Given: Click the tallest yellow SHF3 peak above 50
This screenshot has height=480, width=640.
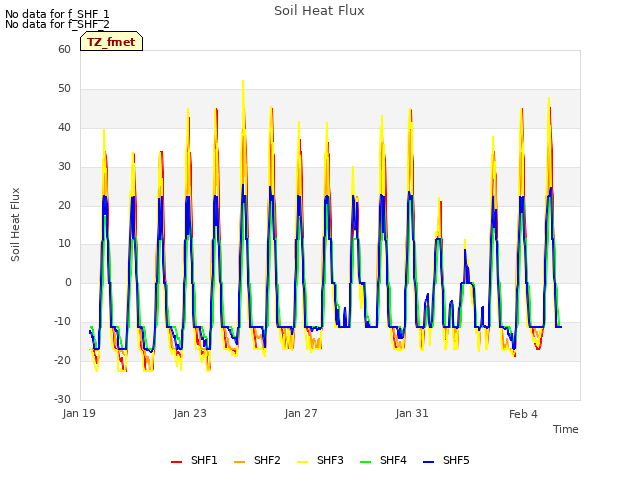Looking at the screenshot, I should coord(243,82).
